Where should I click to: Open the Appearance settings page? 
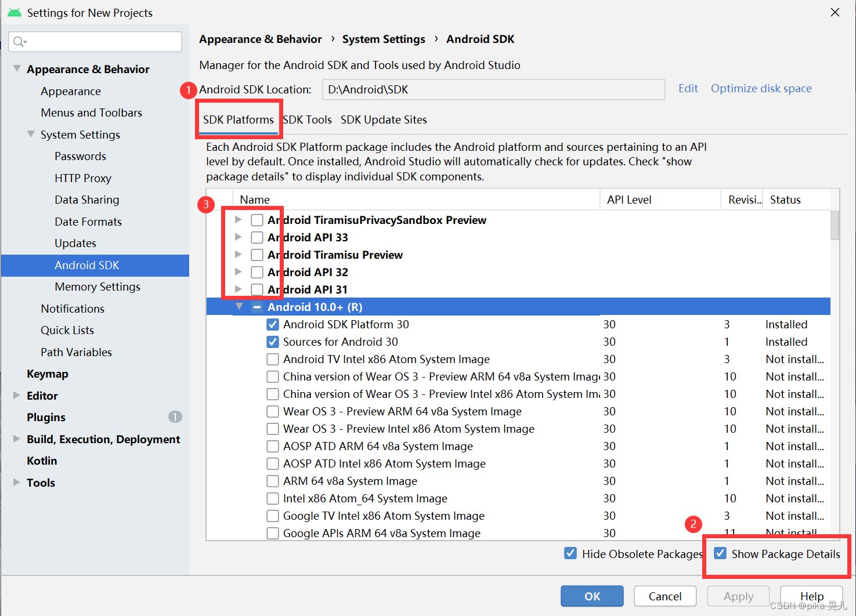(71, 91)
